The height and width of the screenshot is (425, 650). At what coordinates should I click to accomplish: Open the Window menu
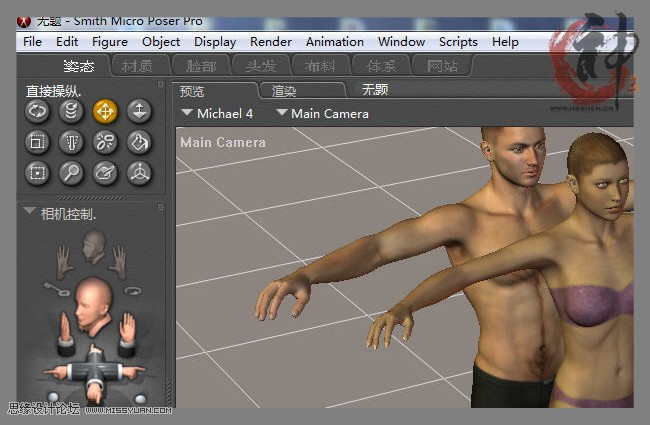[401, 42]
